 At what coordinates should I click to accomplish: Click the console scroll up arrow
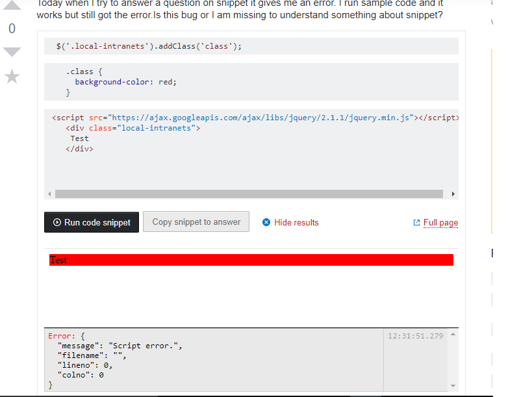[453, 335]
